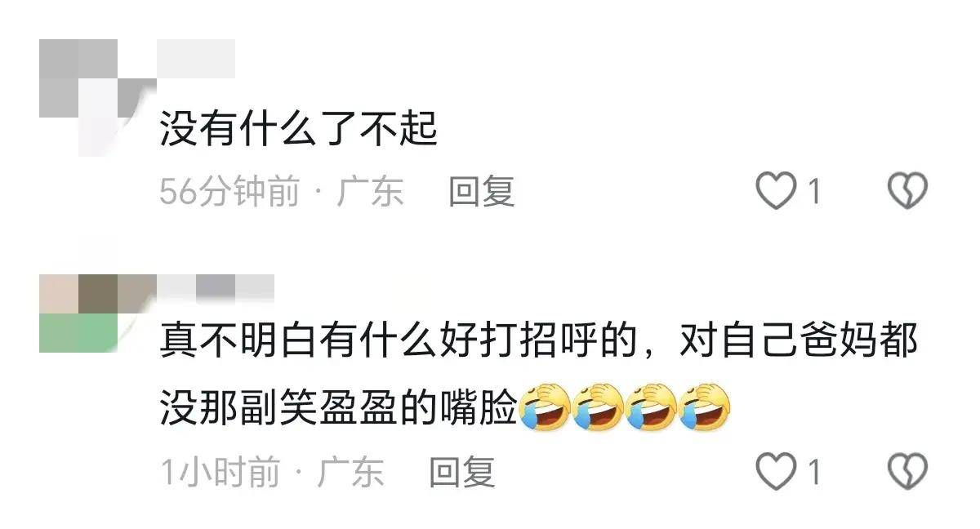980x529 pixels.
Task: Click the 56分钟前 timestamp
Action: click(x=229, y=193)
